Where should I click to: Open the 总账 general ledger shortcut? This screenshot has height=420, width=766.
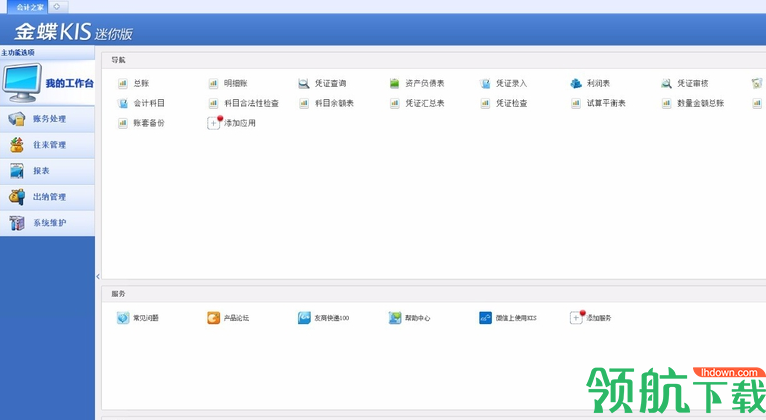coord(133,84)
